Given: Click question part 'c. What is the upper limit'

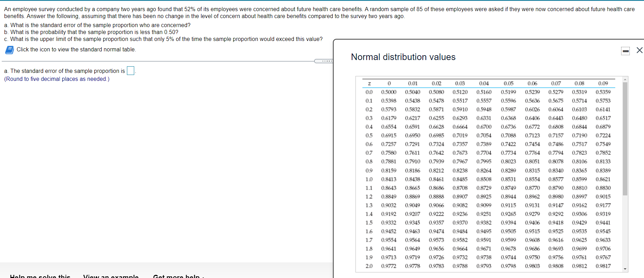Looking at the screenshot, I should click(163, 39).
